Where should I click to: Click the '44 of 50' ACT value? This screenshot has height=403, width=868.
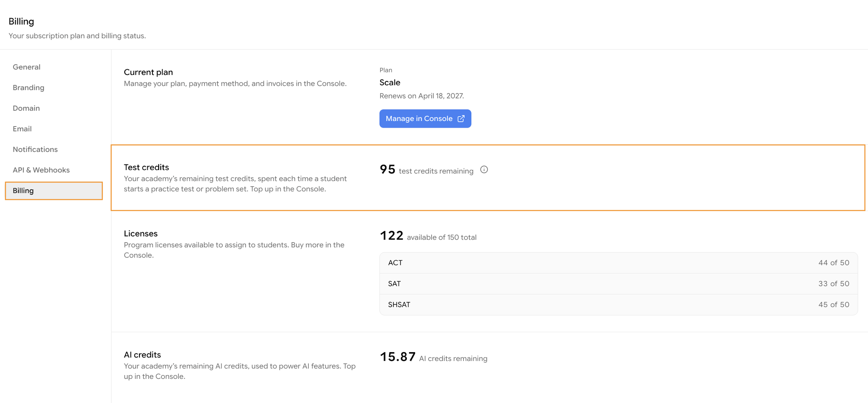[x=834, y=263]
